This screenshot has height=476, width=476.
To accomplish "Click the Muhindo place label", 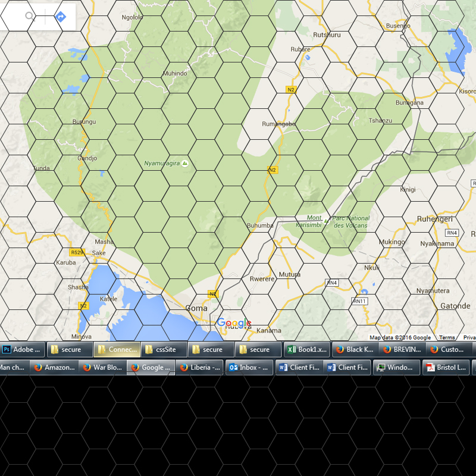I will pos(175,73).
